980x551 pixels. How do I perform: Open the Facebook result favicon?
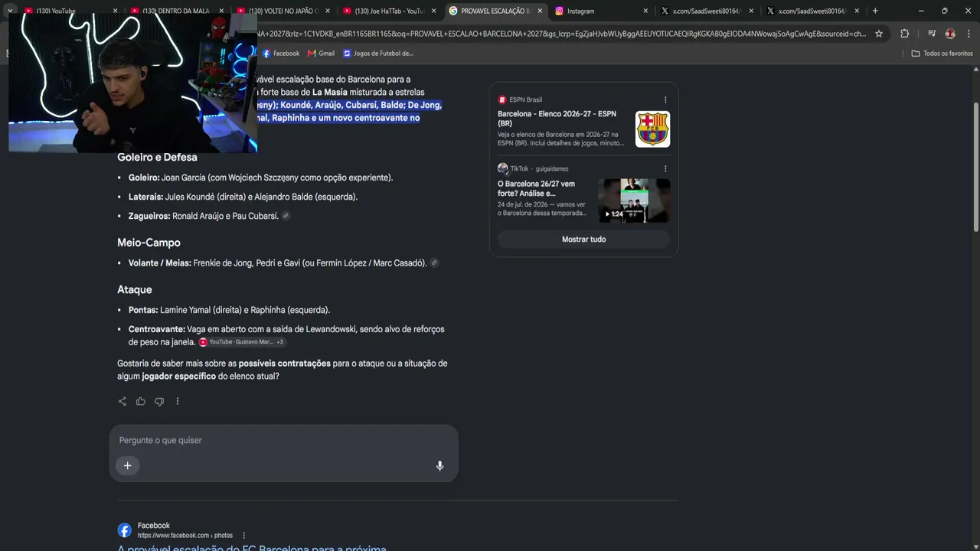(125, 530)
